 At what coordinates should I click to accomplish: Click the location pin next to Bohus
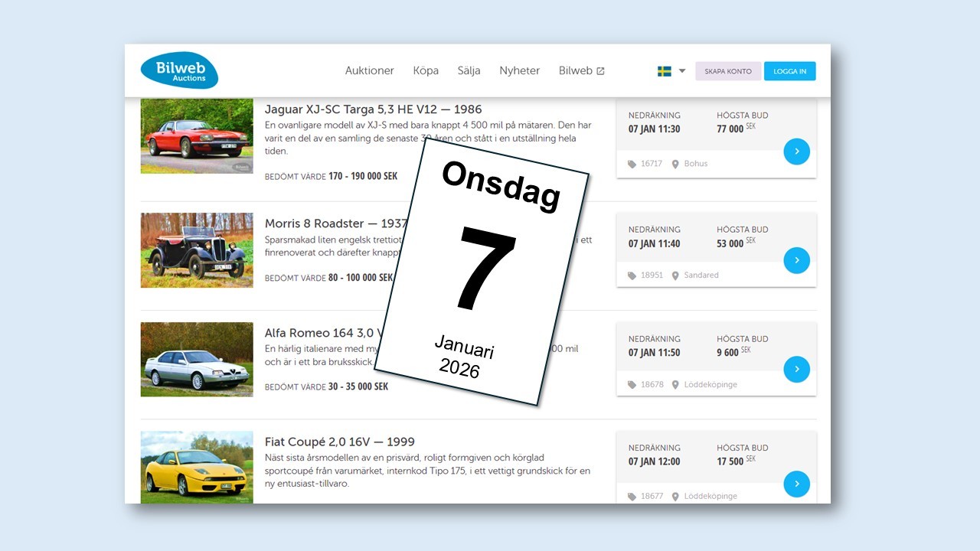point(675,164)
